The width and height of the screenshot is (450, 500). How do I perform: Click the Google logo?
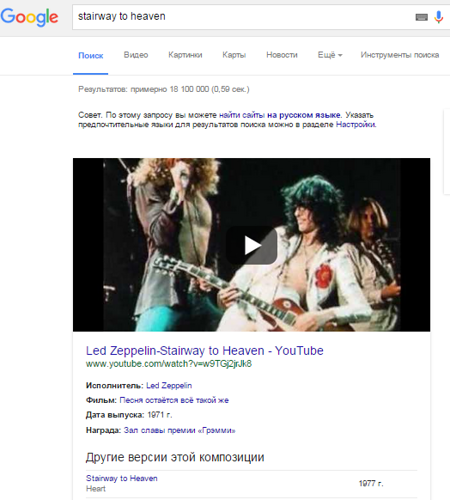point(29,17)
